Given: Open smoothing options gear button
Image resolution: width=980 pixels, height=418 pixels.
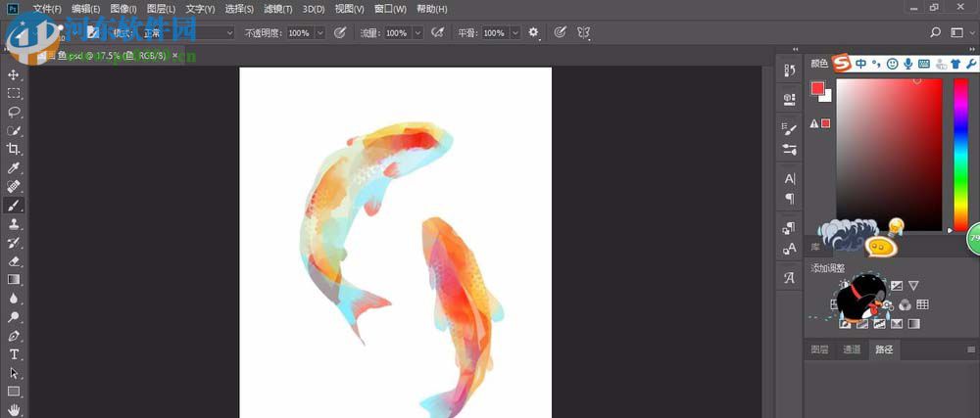Looking at the screenshot, I should point(534,32).
